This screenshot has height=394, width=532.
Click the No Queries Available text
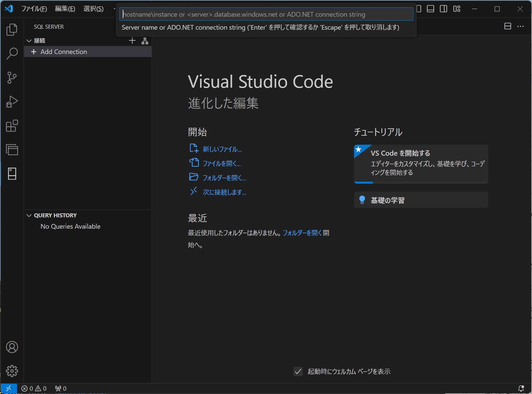(70, 226)
